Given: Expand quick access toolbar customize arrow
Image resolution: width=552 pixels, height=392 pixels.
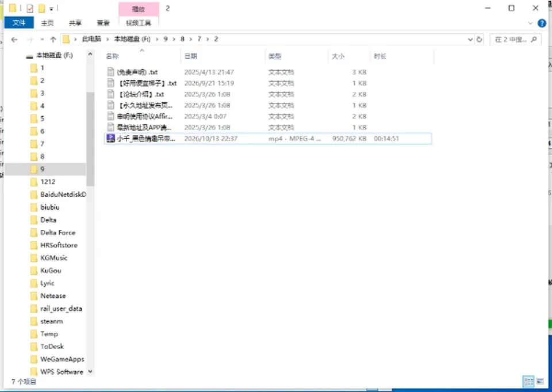Looking at the screenshot, I should 51,9.
